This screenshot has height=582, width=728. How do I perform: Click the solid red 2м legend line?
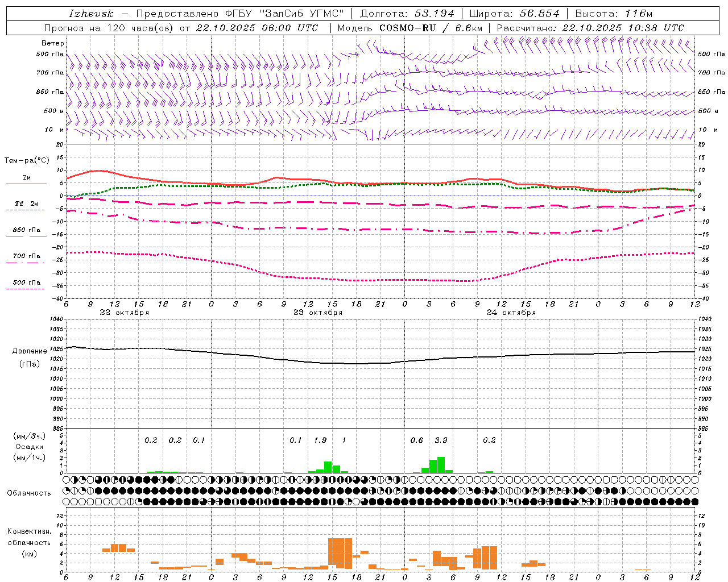(x=26, y=184)
